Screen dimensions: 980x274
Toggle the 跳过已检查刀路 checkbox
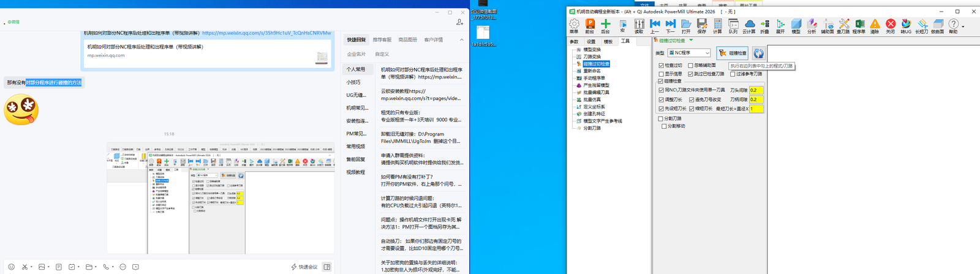pos(691,74)
